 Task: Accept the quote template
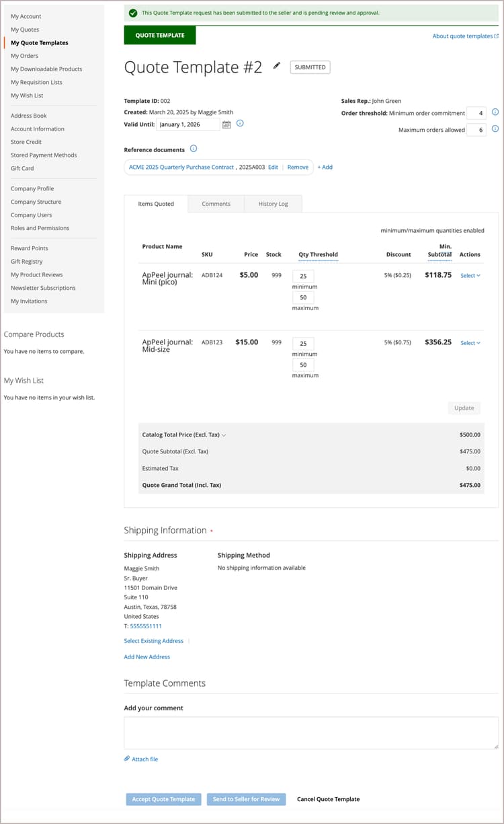(x=163, y=799)
